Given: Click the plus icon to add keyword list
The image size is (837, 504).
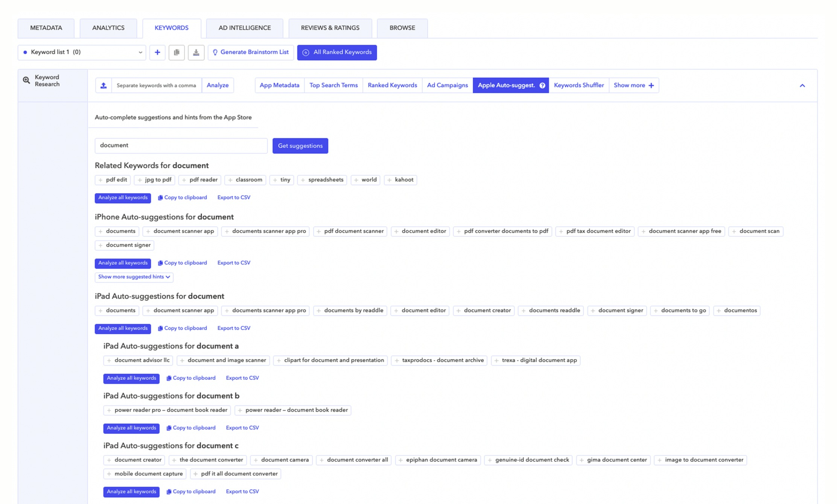Looking at the screenshot, I should (x=157, y=52).
